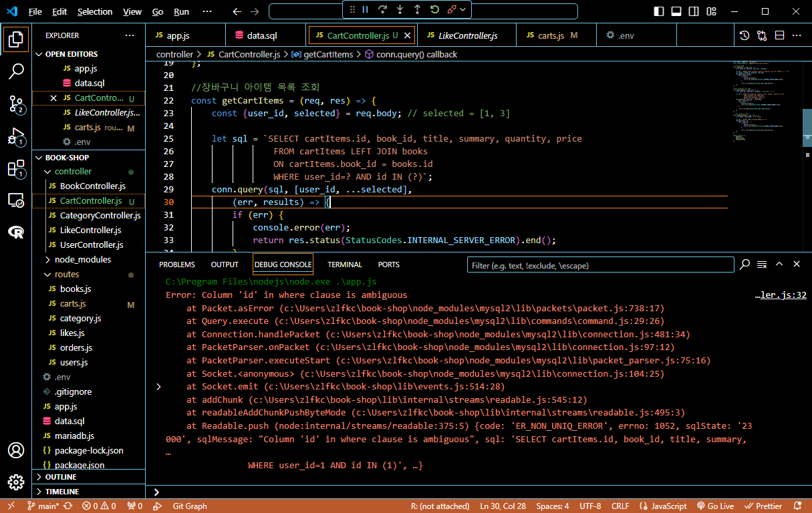
Task: Disconnect the debugger
Action: pos(452,9)
